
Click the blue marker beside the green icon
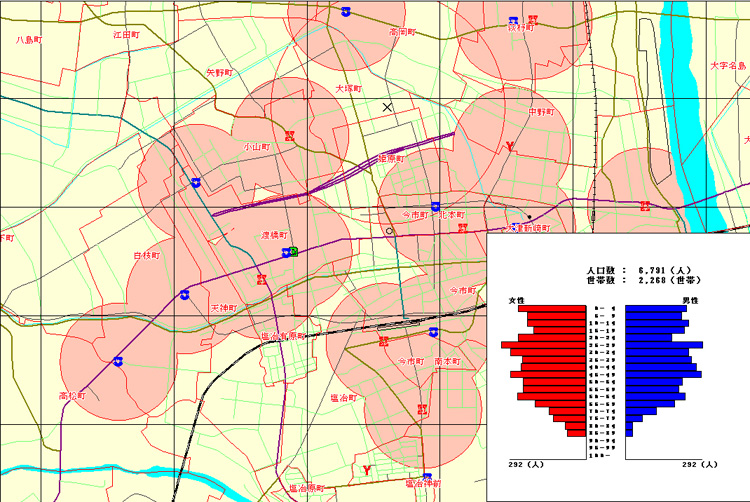pyautogui.click(x=286, y=252)
